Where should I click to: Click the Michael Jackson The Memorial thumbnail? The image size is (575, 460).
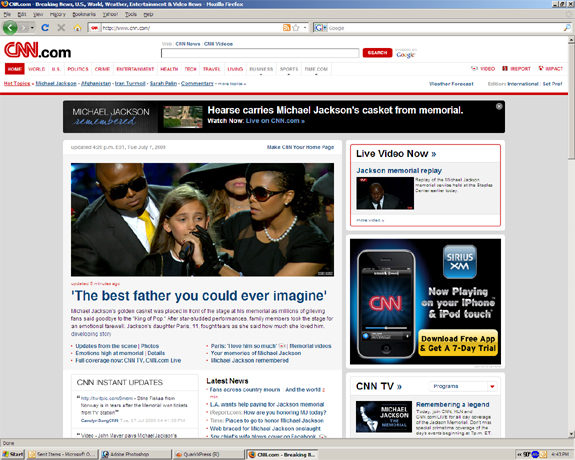tap(384, 417)
